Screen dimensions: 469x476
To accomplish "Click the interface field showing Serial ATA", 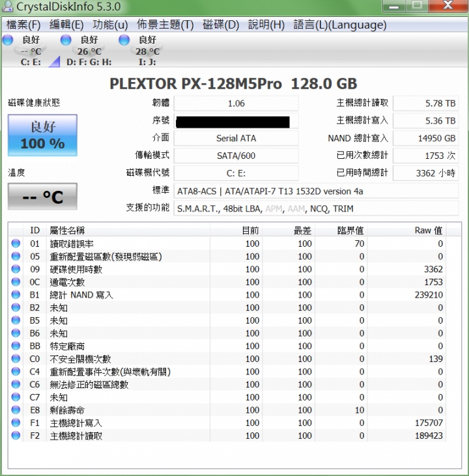I will (x=236, y=139).
